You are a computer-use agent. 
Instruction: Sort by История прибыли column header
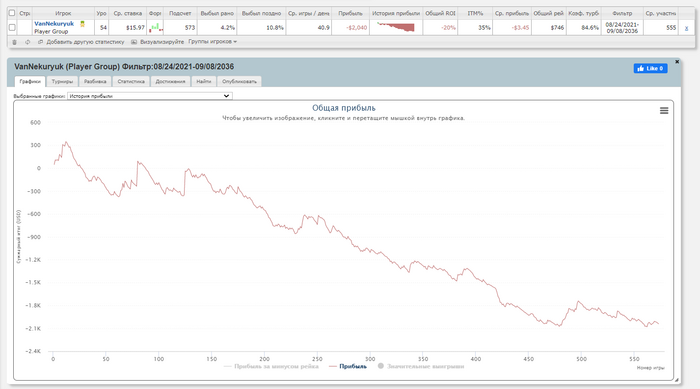(x=396, y=13)
